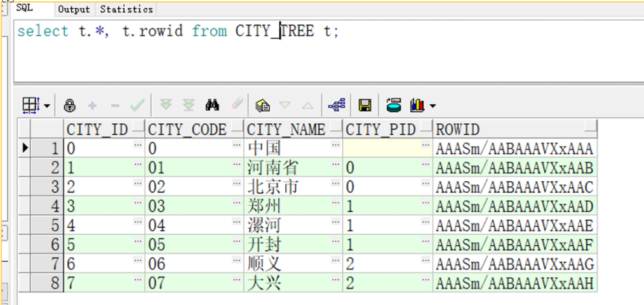Click the rowid ending in AAH
The image size is (644, 305).
pyautogui.click(x=515, y=283)
